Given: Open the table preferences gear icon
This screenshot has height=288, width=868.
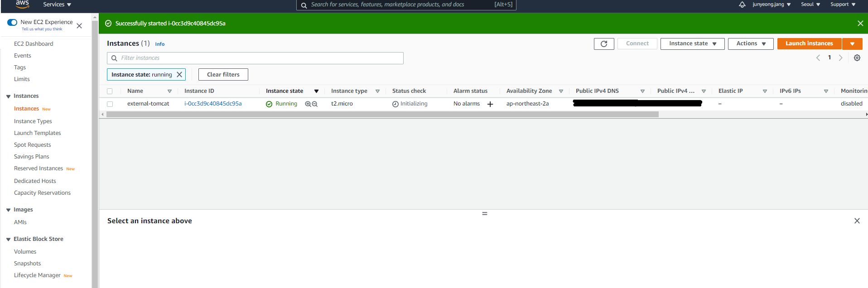Looking at the screenshot, I should point(857,58).
